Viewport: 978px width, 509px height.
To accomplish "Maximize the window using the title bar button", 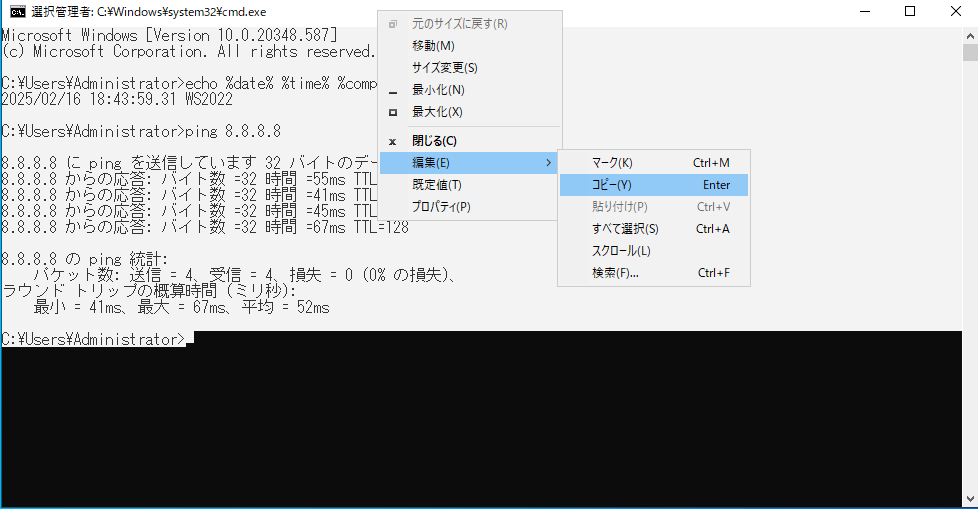I will [x=909, y=11].
